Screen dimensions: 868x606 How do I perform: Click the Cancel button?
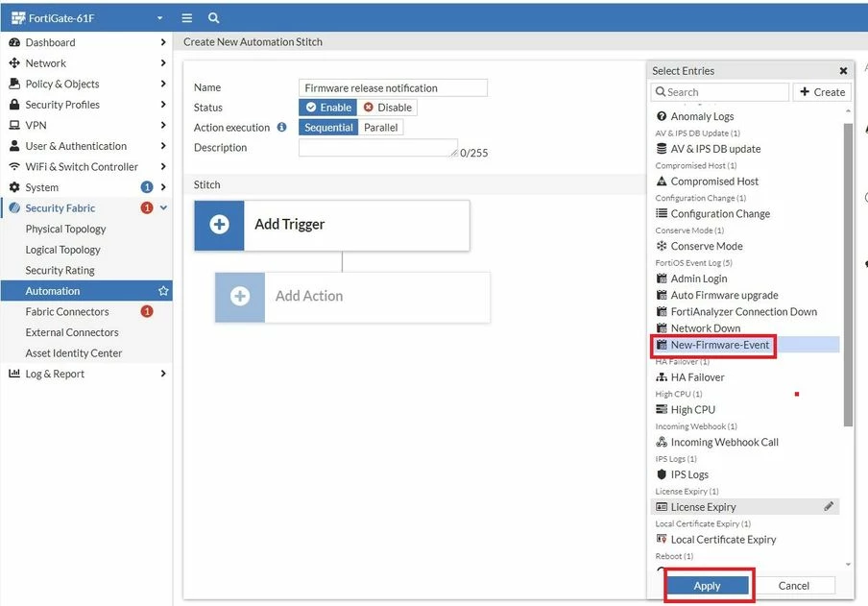coord(793,586)
